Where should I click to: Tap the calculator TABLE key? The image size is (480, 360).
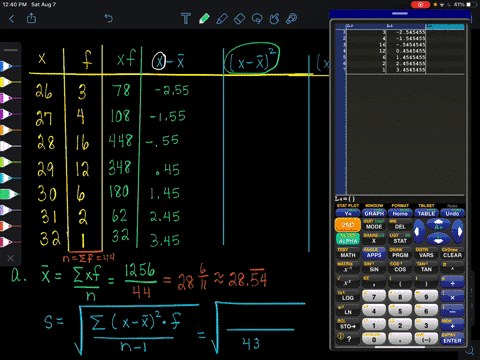coord(426,213)
